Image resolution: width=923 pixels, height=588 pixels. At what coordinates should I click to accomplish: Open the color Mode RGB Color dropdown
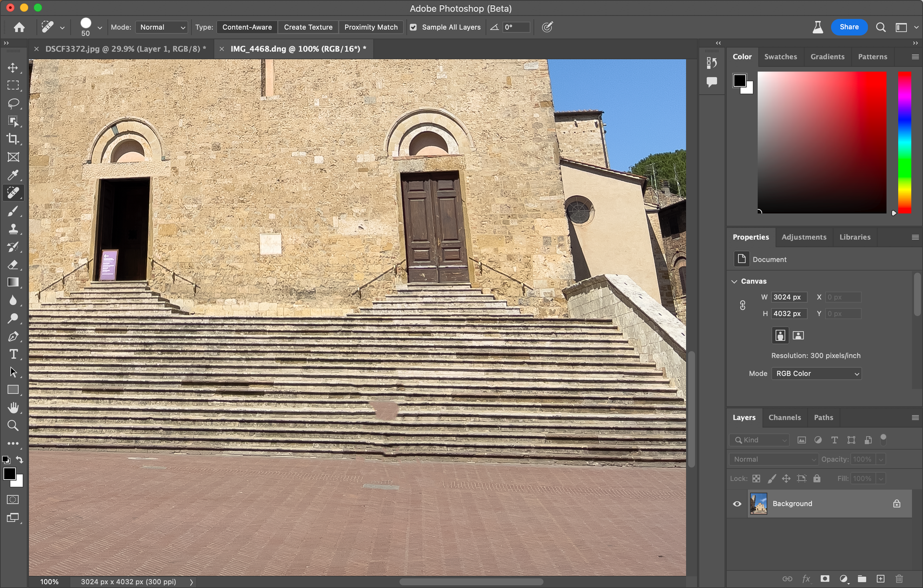(x=817, y=374)
